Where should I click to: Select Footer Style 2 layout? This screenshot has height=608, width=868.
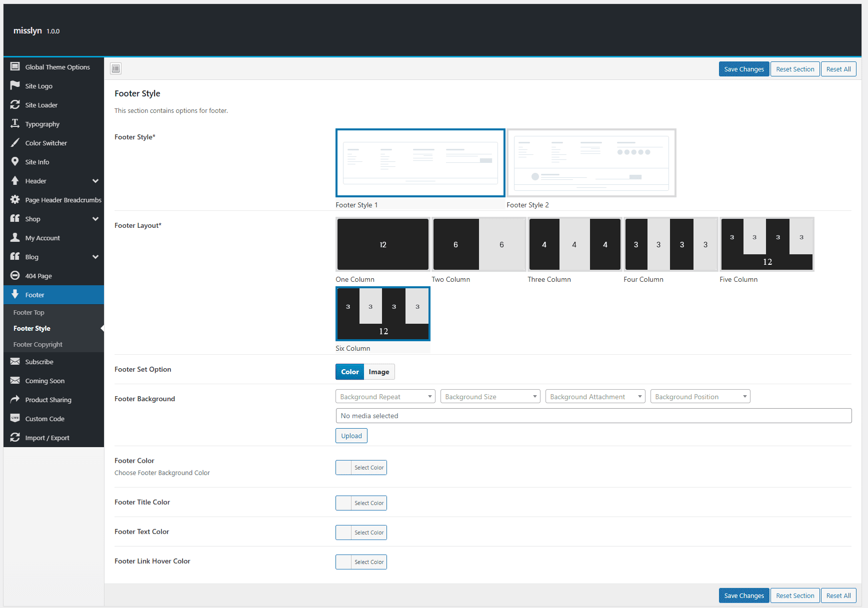pos(591,163)
